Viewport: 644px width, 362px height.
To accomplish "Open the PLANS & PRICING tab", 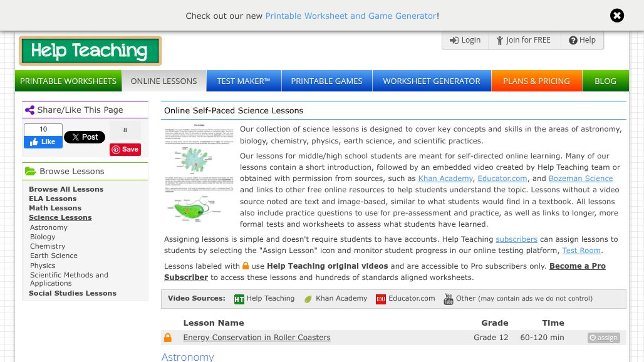I will pyautogui.click(x=536, y=81).
